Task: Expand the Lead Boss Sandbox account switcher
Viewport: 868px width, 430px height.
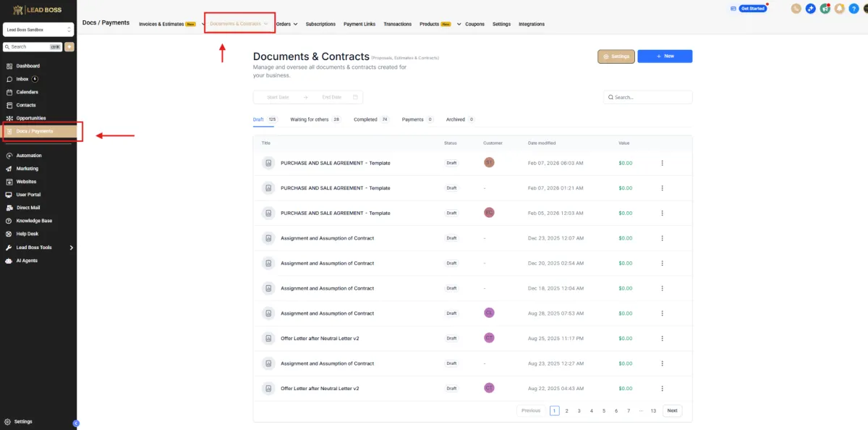Action: (x=39, y=30)
